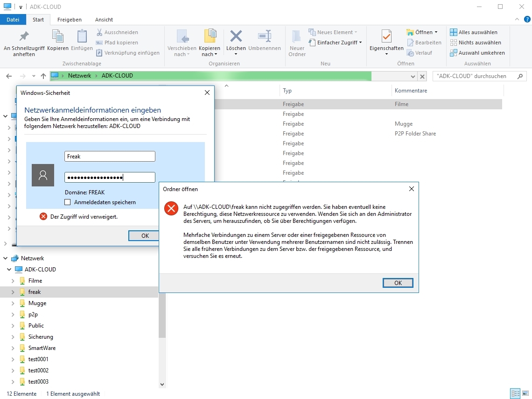This screenshot has width=532, height=399.
Task: Open Kopieren nach menu
Action: coord(210,43)
